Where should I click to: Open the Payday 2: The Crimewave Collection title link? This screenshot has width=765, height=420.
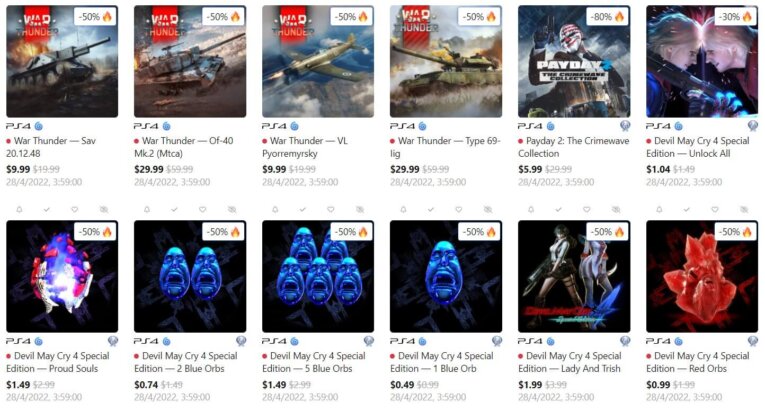(x=574, y=147)
